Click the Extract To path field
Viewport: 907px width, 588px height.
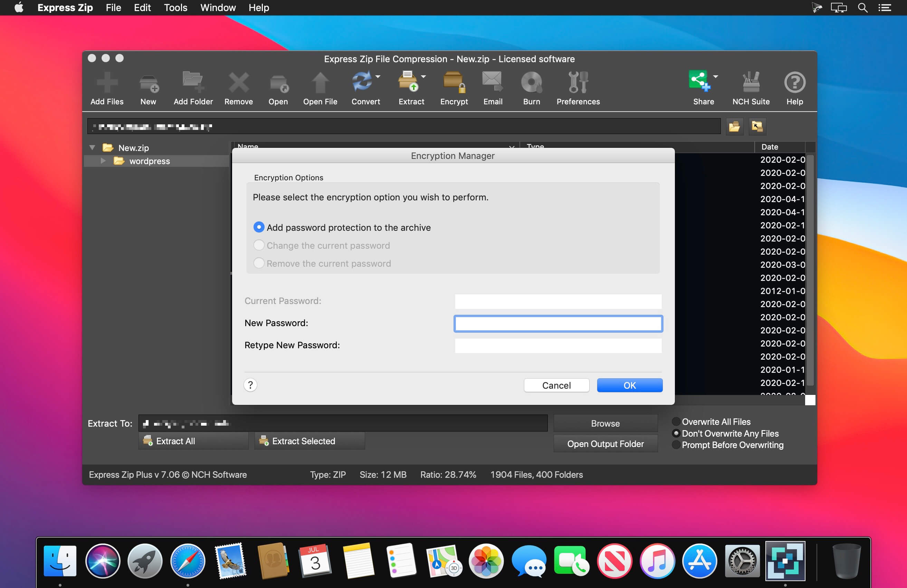pos(343,423)
